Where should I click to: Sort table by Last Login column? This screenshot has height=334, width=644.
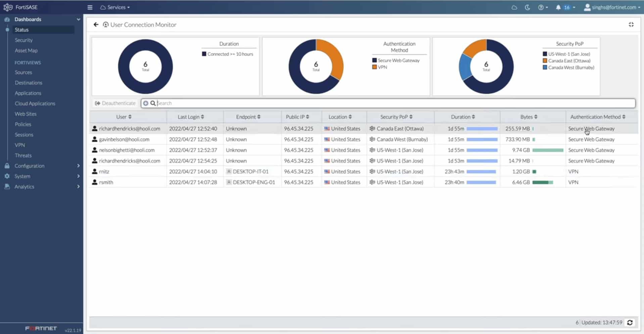point(191,117)
